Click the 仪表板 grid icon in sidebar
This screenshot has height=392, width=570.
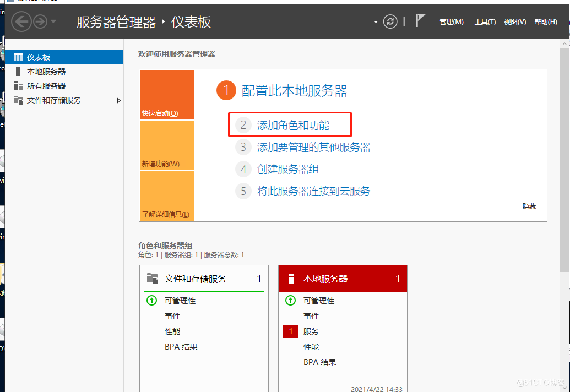(18, 57)
